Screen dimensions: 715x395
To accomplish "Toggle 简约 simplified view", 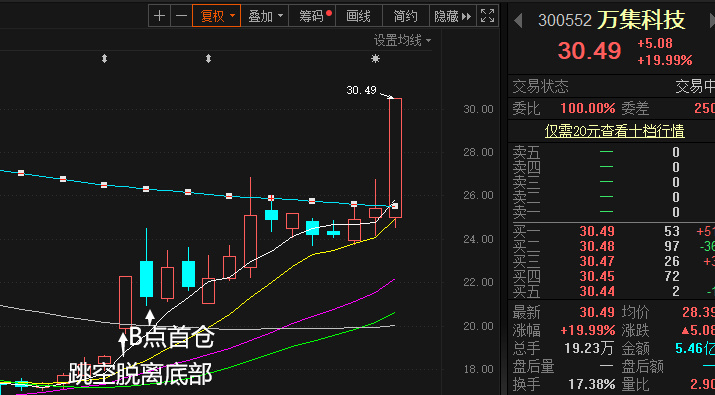I will click(x=405, y=16).
